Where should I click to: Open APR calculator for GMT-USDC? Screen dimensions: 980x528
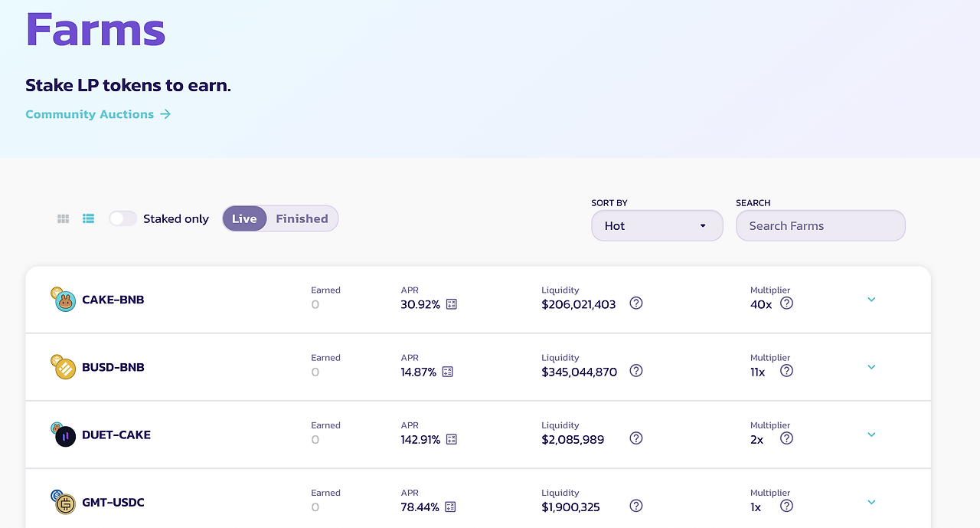pyautogui.click(x=450, y=507)
